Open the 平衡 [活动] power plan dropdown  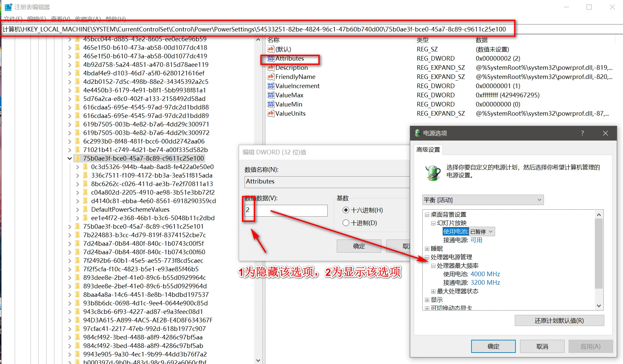483,200
